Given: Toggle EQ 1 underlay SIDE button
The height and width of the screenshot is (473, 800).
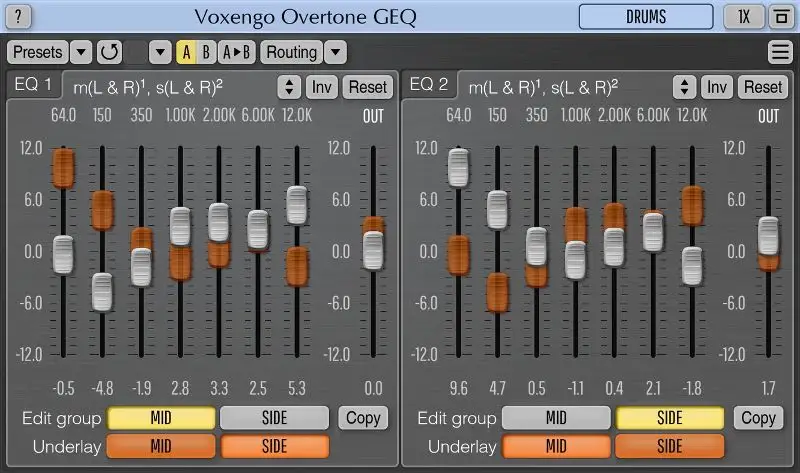Looking at the screenshot, I should (274, 446).
